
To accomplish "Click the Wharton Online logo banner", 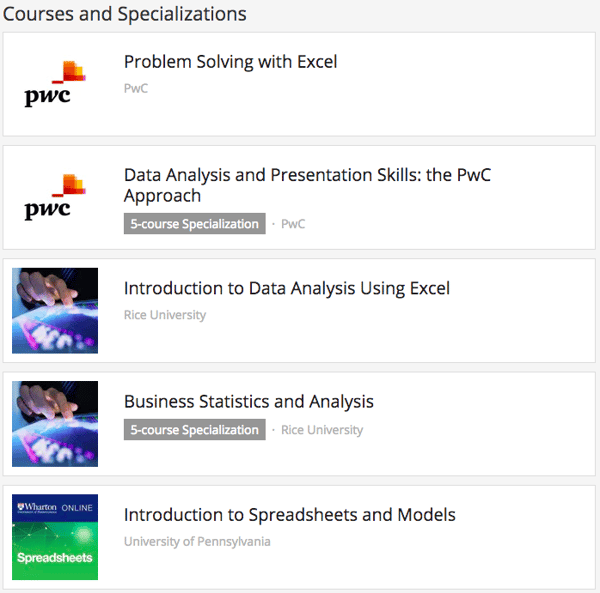I will [x=55, y=508].
